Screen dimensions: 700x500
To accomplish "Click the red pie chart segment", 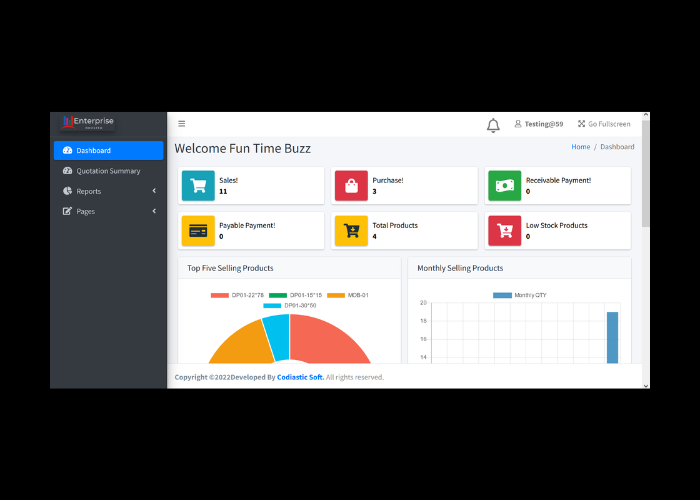I will [335, 340].
